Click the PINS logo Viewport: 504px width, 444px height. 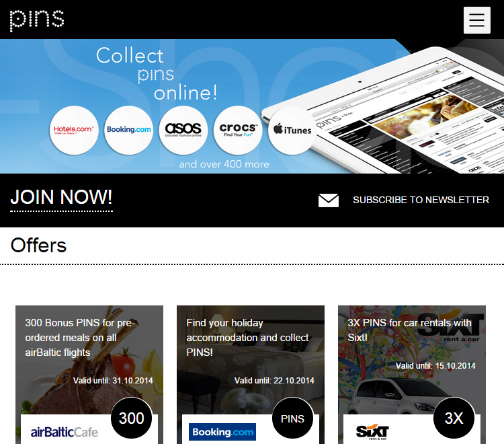point(37,21)
